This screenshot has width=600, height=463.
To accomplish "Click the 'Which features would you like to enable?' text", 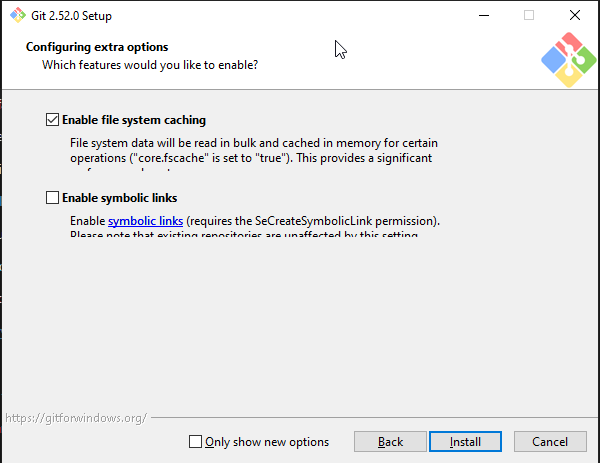I will [x=150, y=65].
